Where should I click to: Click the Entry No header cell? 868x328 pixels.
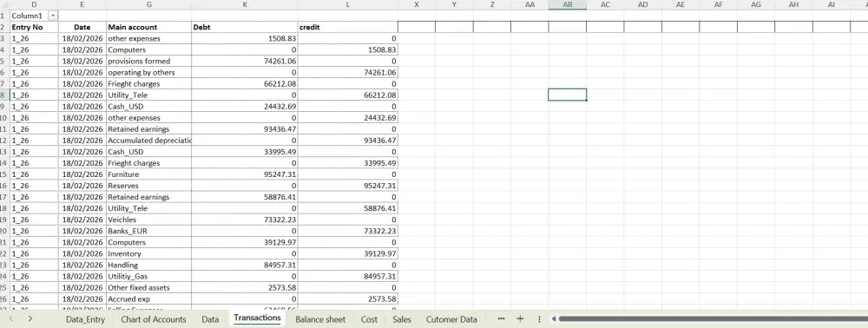pyautogui.click(x=35, y=27)
